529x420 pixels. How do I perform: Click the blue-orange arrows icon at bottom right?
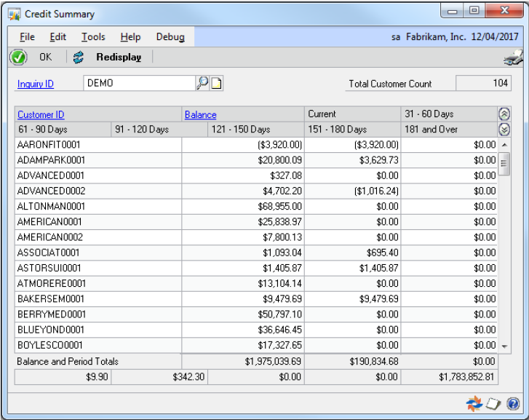click(x=474, y=403)
